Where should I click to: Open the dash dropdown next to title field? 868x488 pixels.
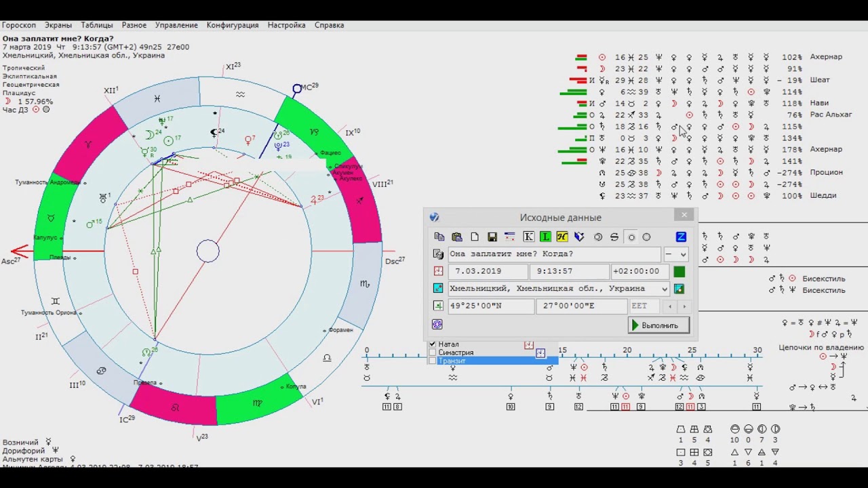[x=676, y=254]
